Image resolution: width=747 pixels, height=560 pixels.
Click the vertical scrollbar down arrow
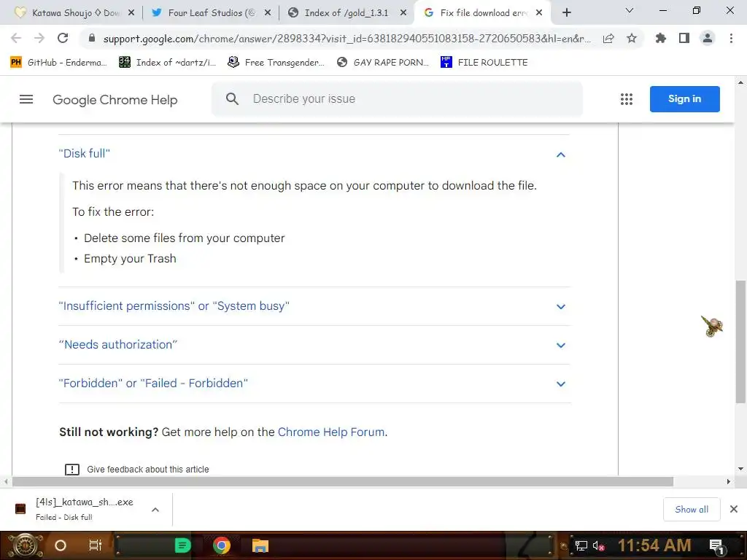(741, 469)
